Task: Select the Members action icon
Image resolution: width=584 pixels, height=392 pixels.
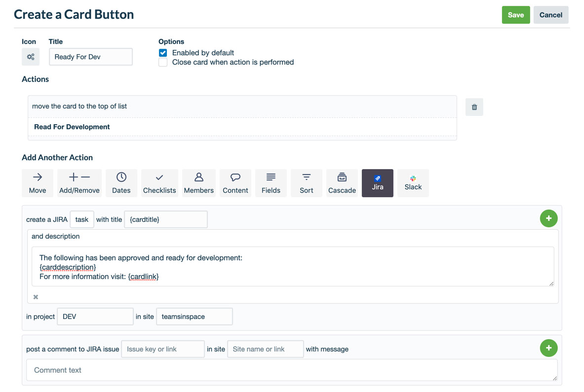Action: (x=198, y=183)
